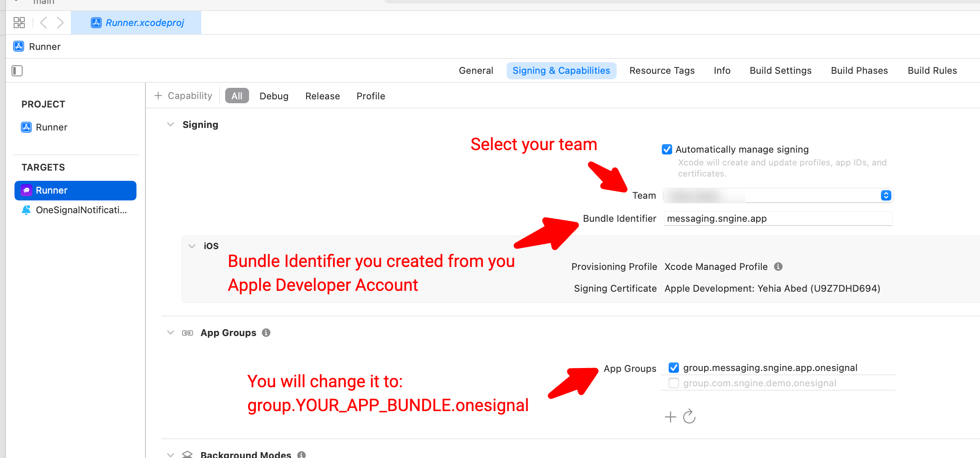Image resolution: width=980 pixels, height=458 pixels.
Task: Toggle the project and targets sidebar icon
Action: click(x=17, y=71)
